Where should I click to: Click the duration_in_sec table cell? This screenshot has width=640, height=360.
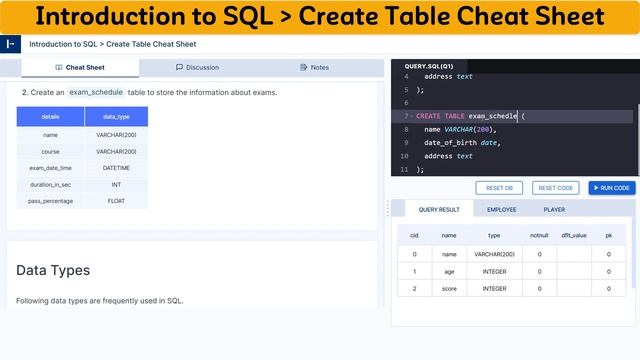point(50,184)
